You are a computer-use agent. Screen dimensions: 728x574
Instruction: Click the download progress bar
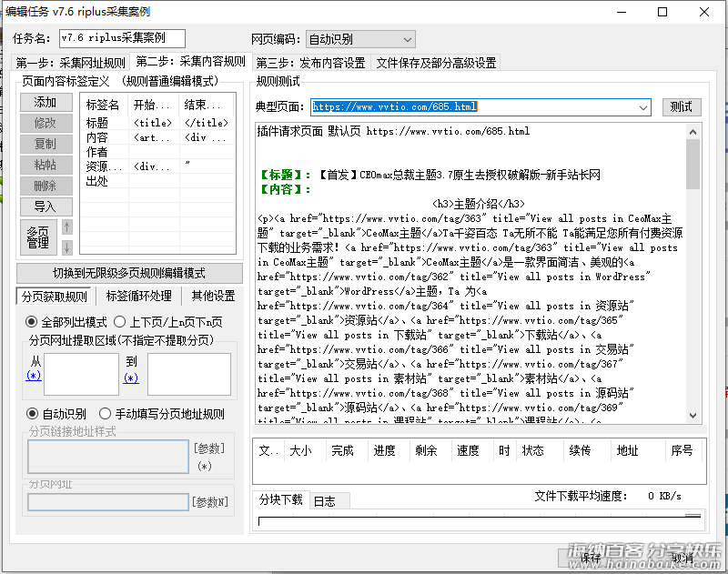coord(480,520)
